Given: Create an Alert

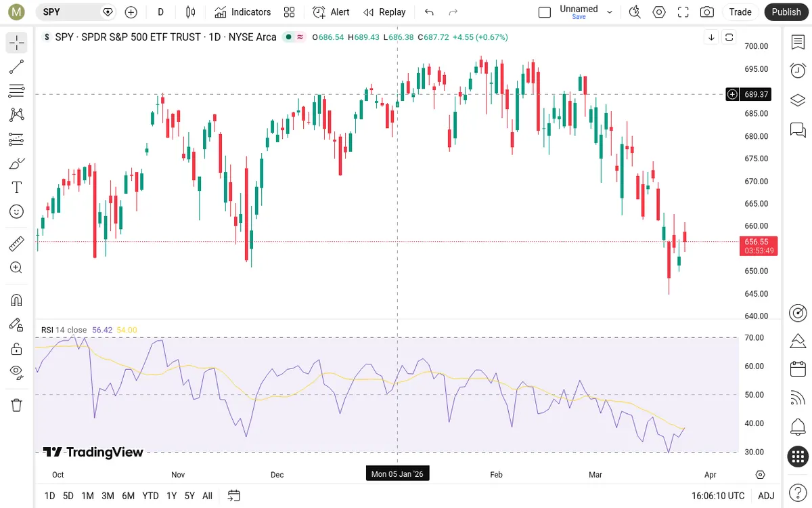Looking at the screenshot, I should (x=332, y=12).
